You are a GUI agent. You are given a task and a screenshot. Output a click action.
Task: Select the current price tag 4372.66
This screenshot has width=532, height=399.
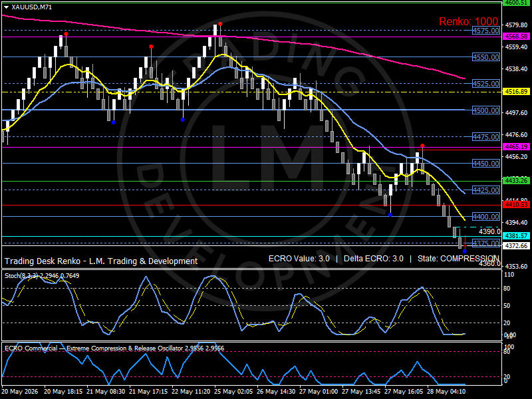click(516, 245)
